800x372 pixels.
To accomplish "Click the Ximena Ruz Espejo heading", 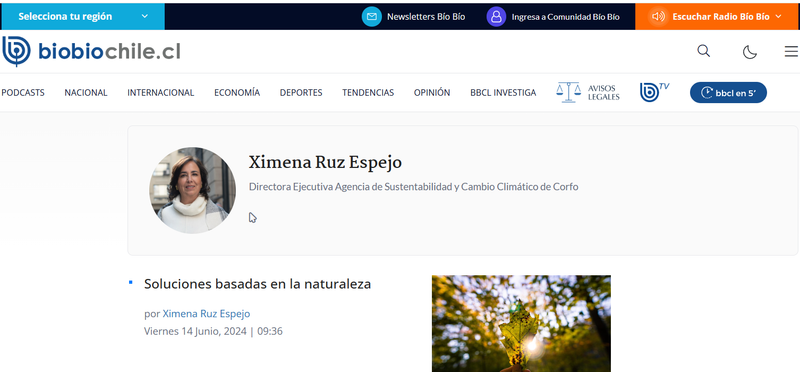I will 325,162.
